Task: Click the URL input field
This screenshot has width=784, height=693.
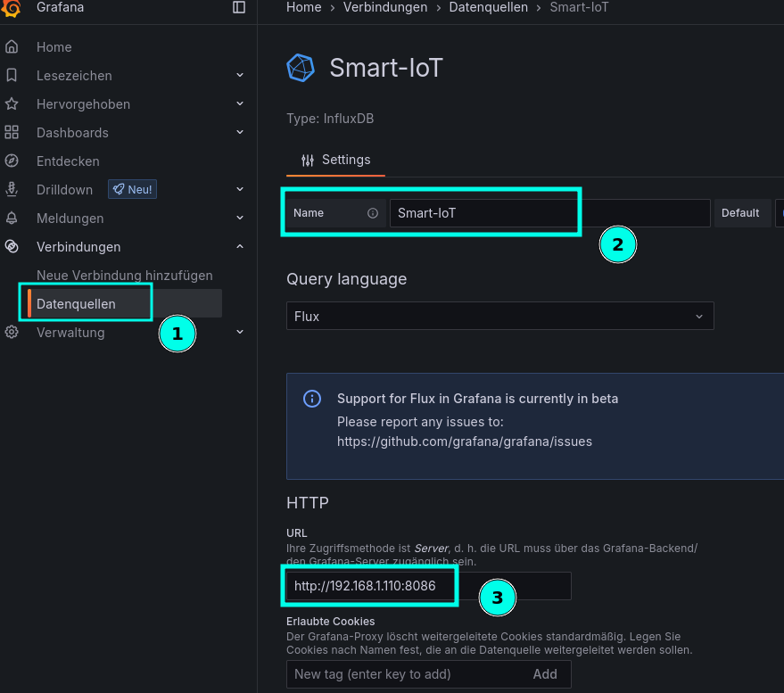Action: tap(428, 586)
